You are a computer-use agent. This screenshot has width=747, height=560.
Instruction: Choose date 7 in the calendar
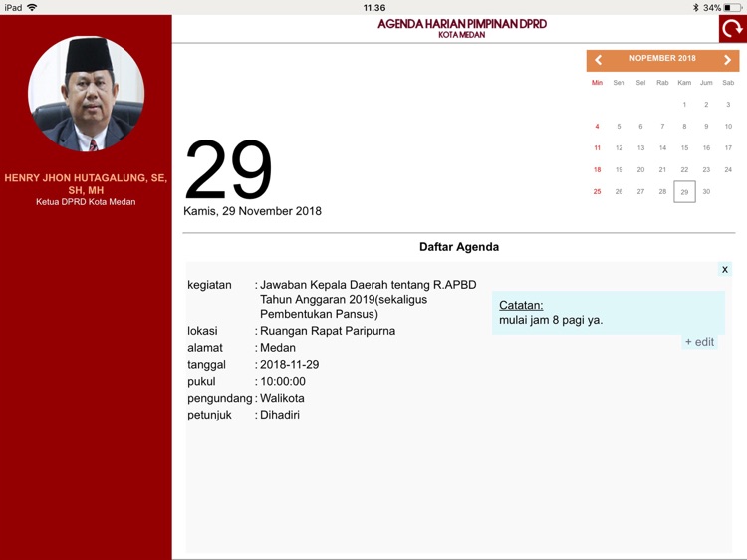(x=662, y=127)
